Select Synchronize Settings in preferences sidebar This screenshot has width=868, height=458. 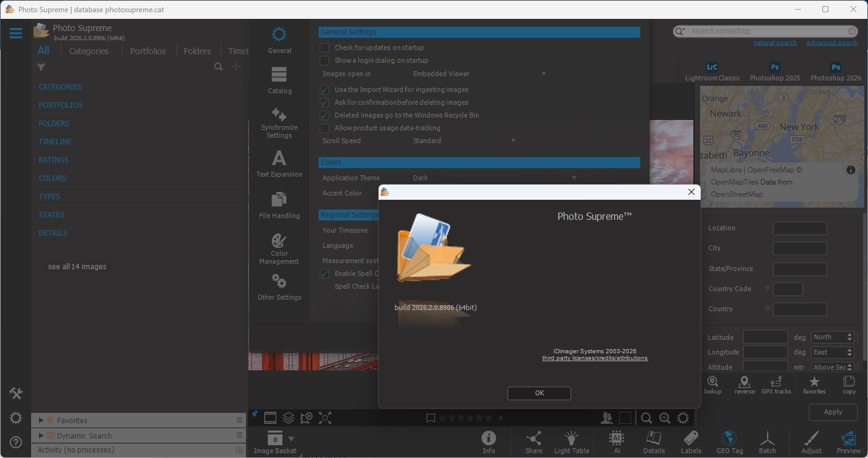click(279, 122)
